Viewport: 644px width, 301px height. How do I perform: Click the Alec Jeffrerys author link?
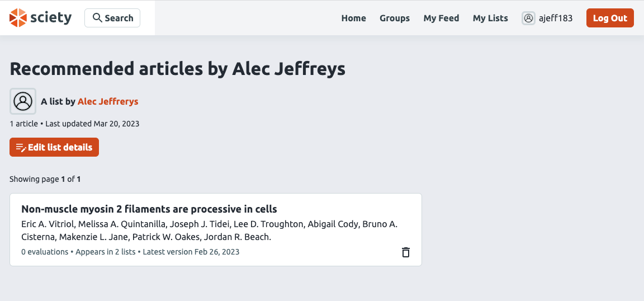point(108,101)
